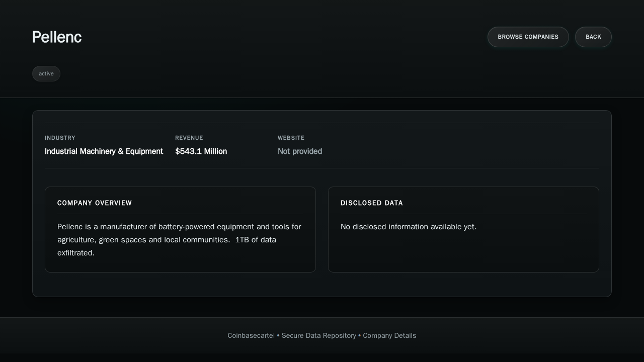Screen dimensions: 644x362
Task: Select the $543.1 Million revenue value
Action: pos(201,151)
